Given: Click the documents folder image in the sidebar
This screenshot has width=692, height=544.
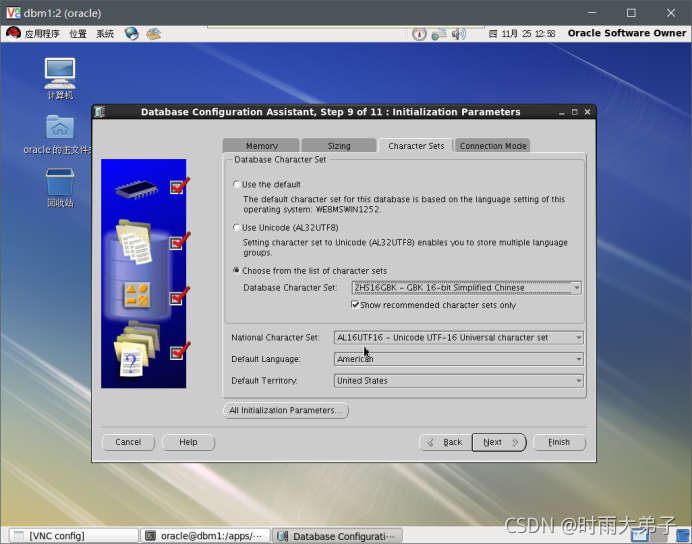Looking at the screenshot, I should click(x=134, y=242).
